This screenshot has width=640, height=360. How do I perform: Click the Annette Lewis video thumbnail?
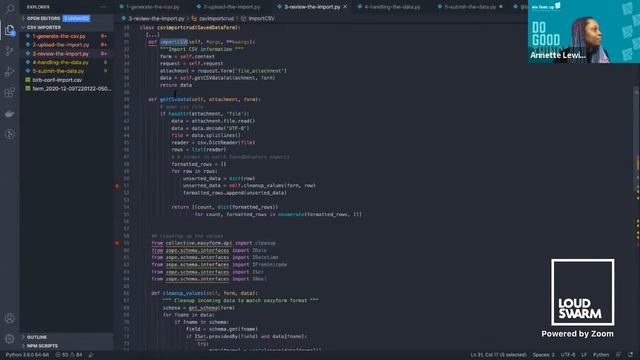coord(584,31)
